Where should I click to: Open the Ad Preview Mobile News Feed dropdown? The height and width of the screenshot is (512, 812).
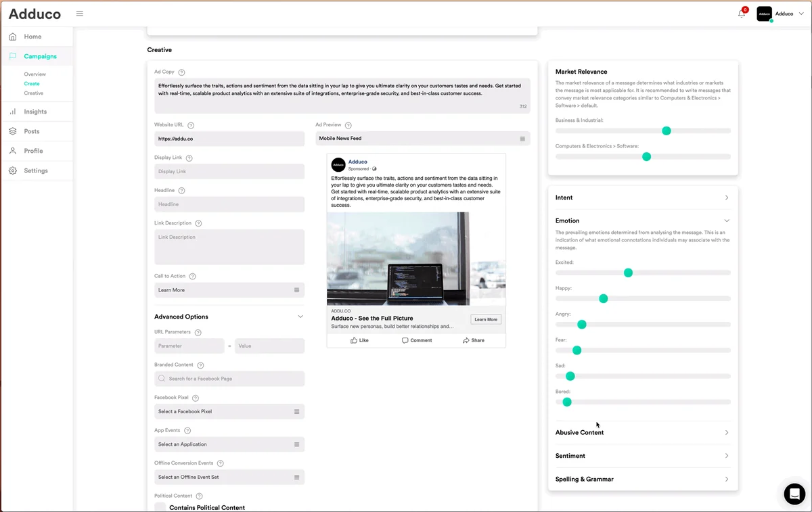(x=422, y=139)
